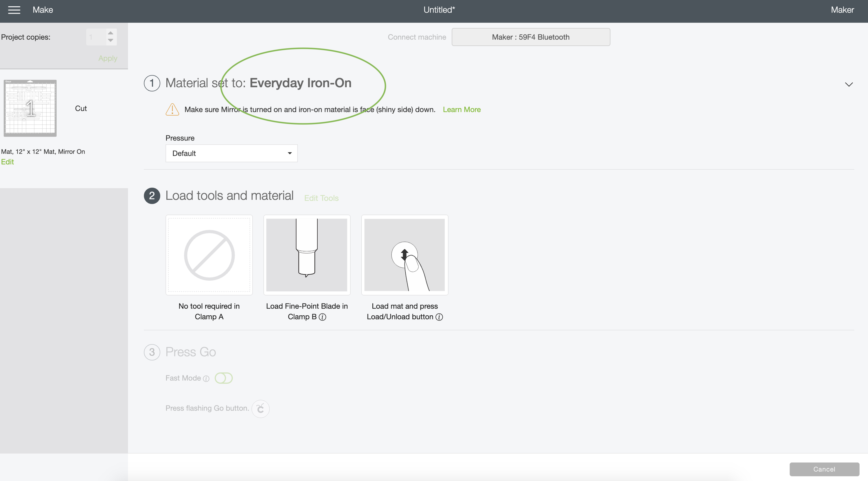This screenshot has height=481, width=868.
Task: Click the Press flashing Go button text
Action: click(x=207, y=408)
